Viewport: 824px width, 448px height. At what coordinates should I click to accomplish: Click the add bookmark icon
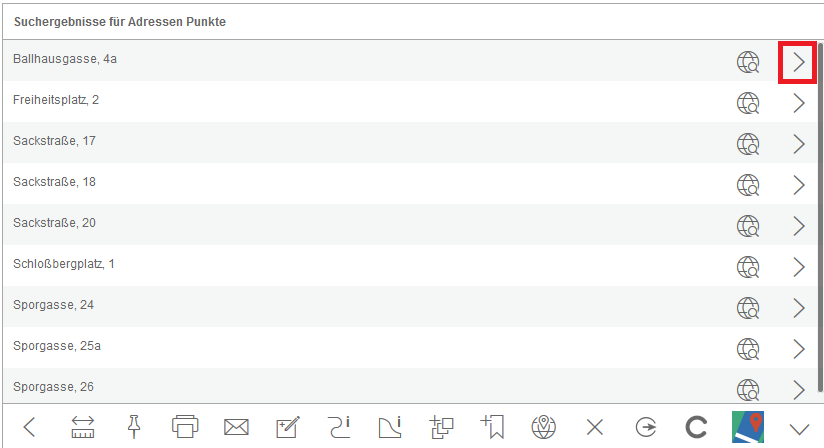pyautogui.click(x=492, y=427)
